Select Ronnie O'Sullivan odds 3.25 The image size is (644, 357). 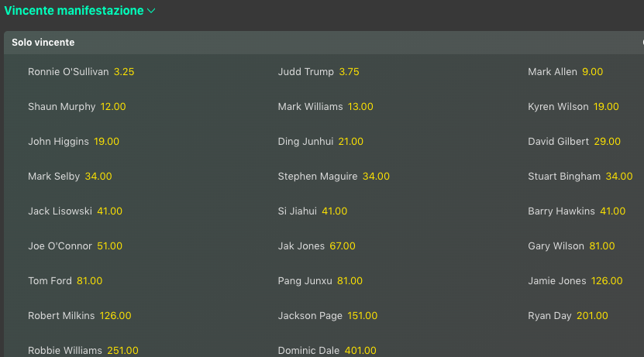(x=124, y=72)
